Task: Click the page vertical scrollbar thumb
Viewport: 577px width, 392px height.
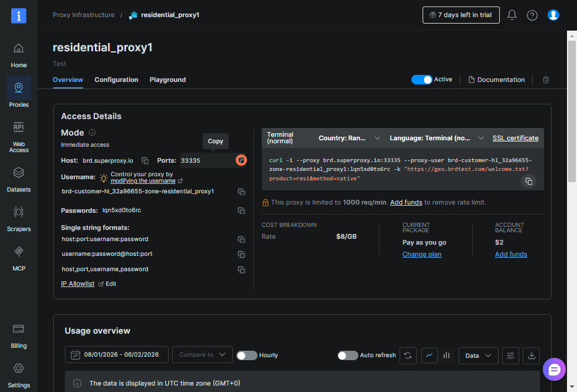Action: 572,111
